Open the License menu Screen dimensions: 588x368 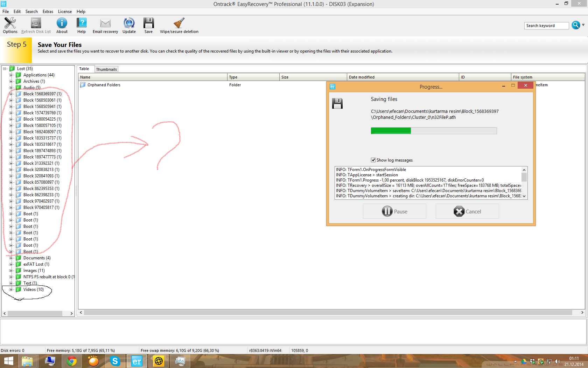pos(65,12)
